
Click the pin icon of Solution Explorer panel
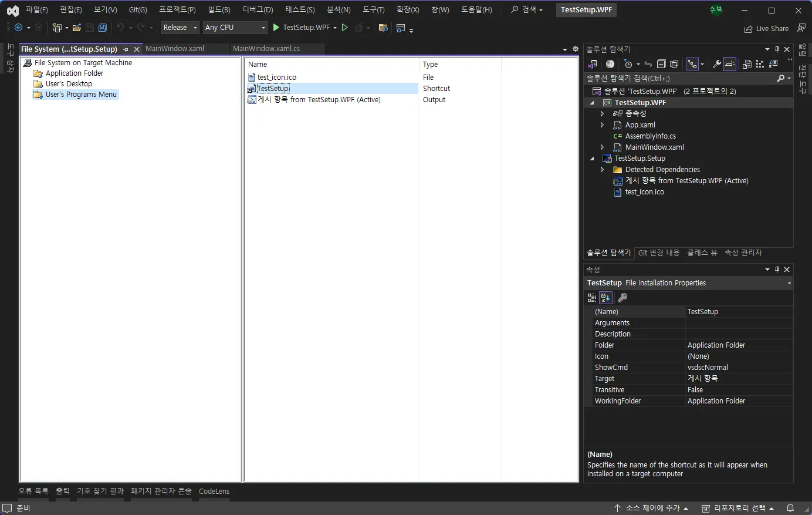[x=777, y=49]
